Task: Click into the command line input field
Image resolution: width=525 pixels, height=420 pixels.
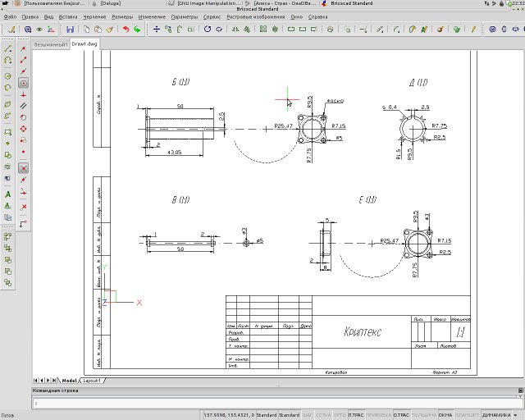Action: [x=276, y=404]
